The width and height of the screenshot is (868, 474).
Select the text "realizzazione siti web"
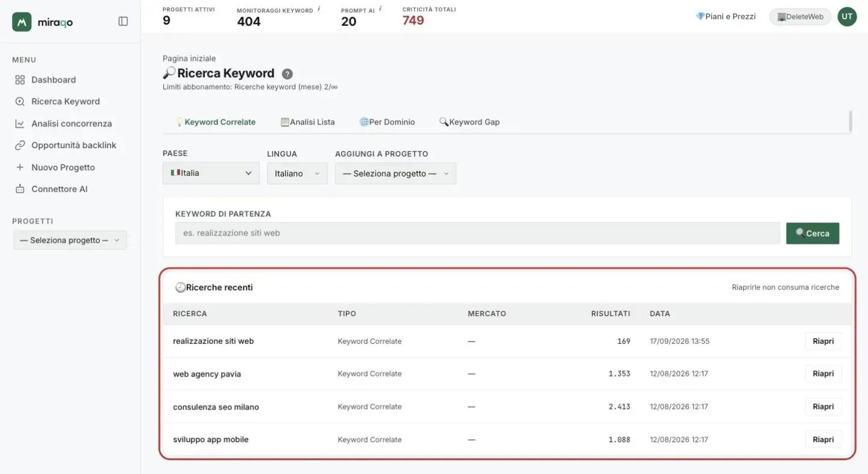coord(213,341)
